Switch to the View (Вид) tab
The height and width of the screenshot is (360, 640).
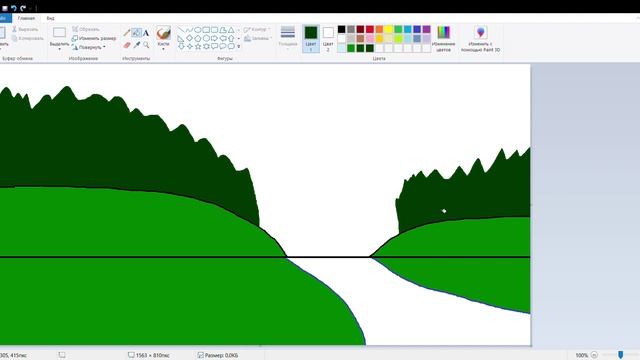pyautogui.click(x=50, y=18)
